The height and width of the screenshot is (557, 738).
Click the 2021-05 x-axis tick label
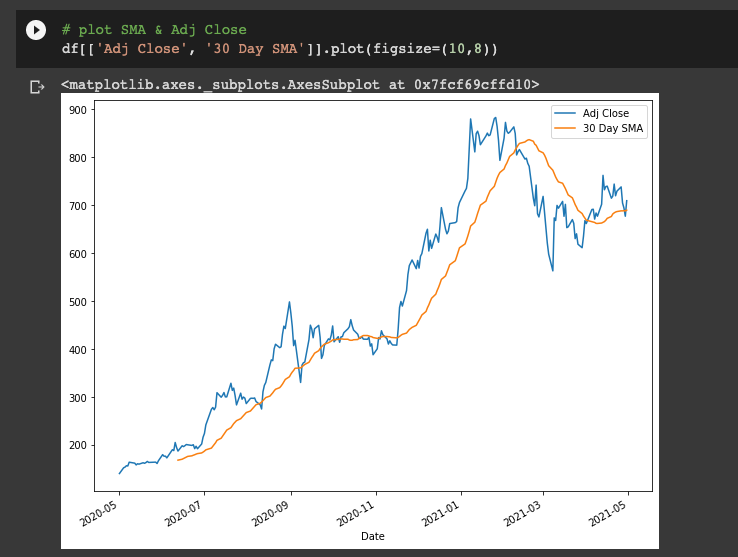click(614, 514)
